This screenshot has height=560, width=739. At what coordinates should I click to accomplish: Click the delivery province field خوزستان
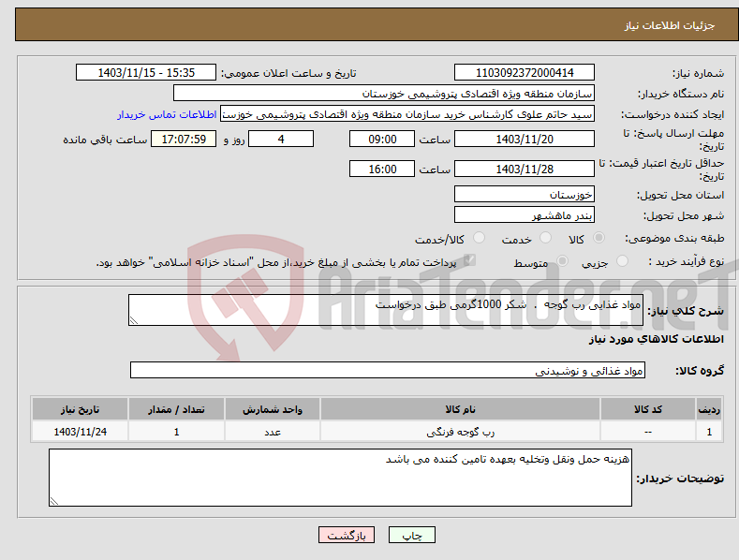pyautogui.click(x=525, y=194)
